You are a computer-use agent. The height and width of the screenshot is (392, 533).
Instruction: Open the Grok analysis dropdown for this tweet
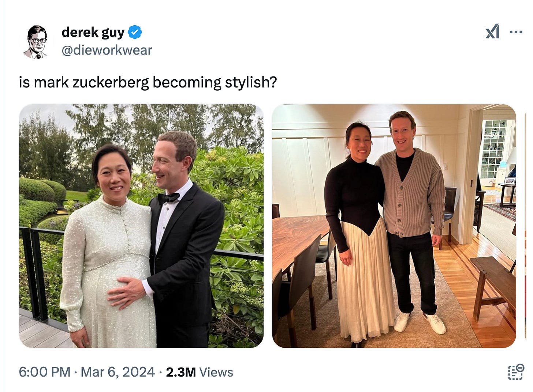(492, 32)
